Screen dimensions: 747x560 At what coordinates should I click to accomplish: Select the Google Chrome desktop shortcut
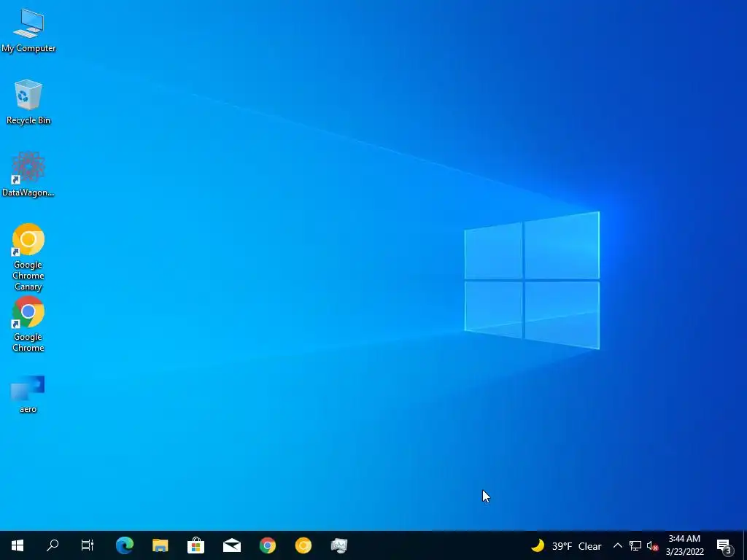[x=28, y=324]
